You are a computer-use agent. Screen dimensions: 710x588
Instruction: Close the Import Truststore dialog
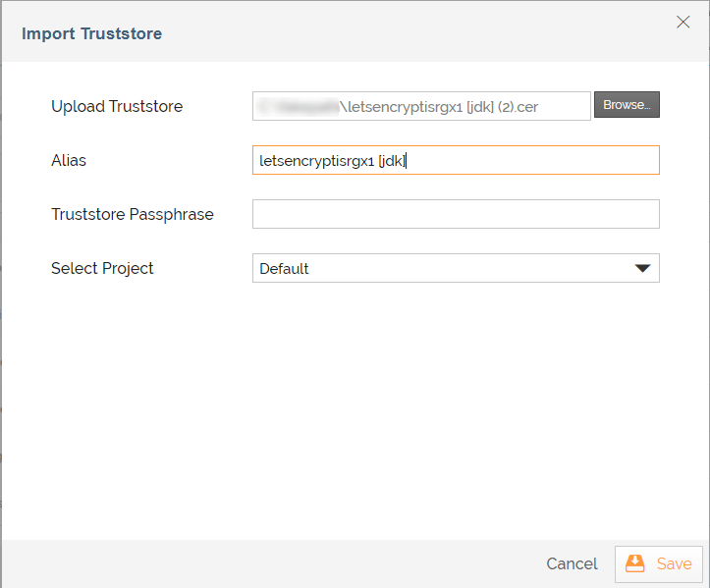[683, 23]
